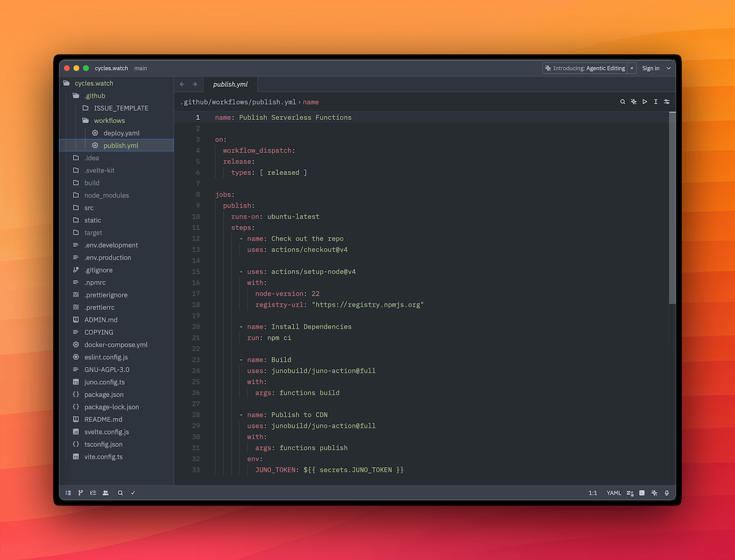Toggle the terminal panel icon

click(642, 493)
